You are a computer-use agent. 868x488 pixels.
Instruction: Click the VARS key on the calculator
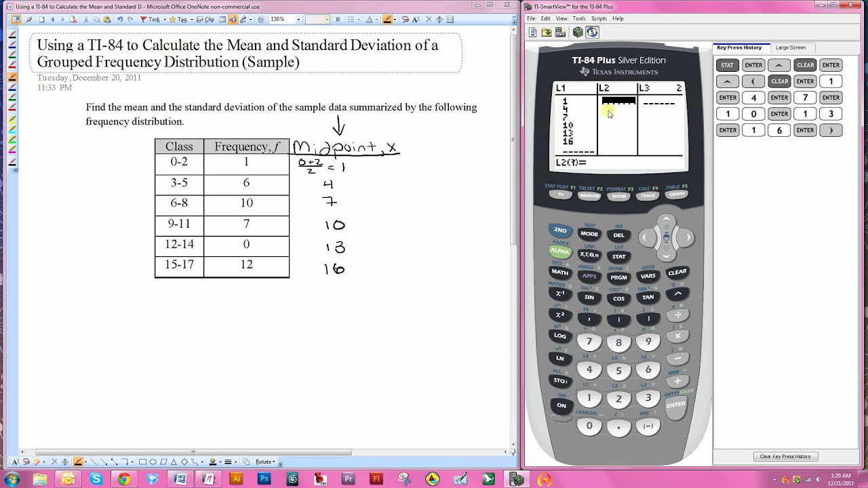648,276
